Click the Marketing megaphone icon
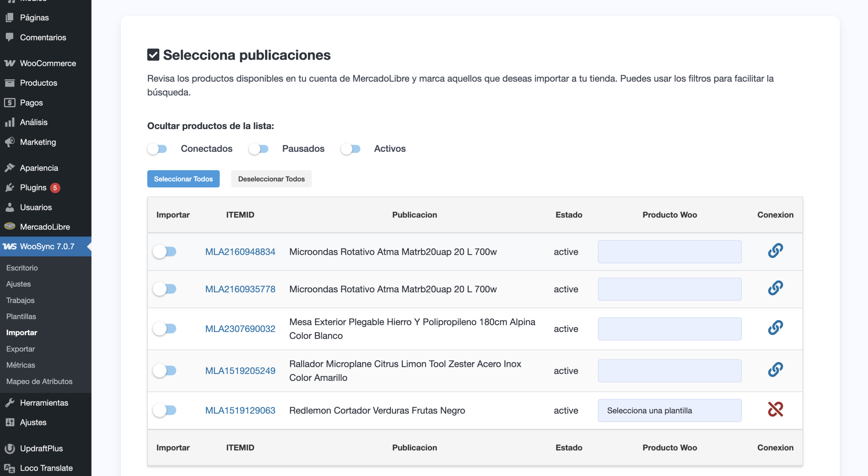The width and height of the screenshot is (868, 476). point(10,142)
